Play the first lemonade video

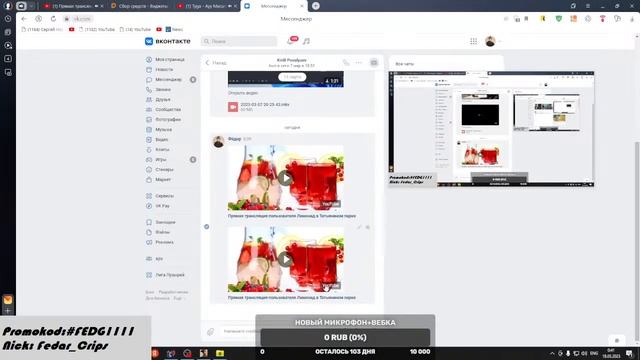tap(285, 178)
